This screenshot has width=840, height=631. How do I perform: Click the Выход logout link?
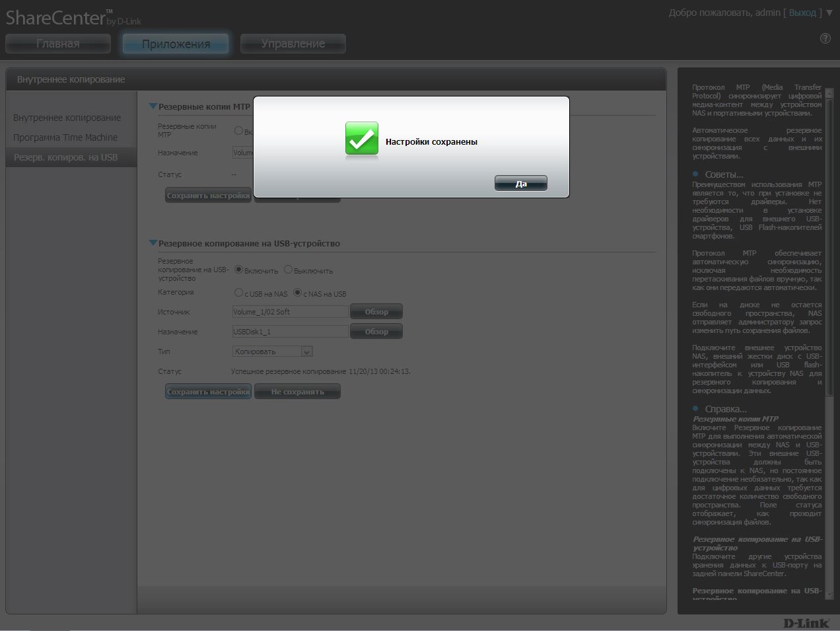point(802,13)
